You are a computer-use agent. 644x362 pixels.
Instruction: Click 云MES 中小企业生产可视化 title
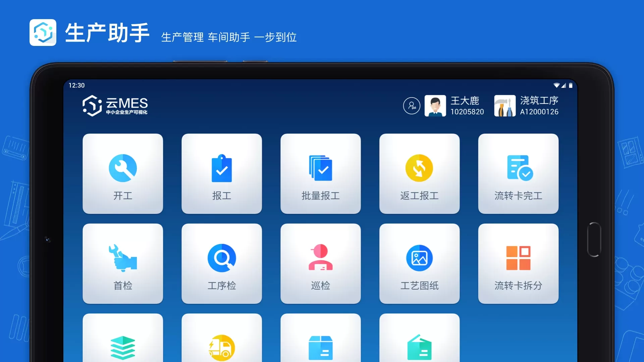pos(117,106)
